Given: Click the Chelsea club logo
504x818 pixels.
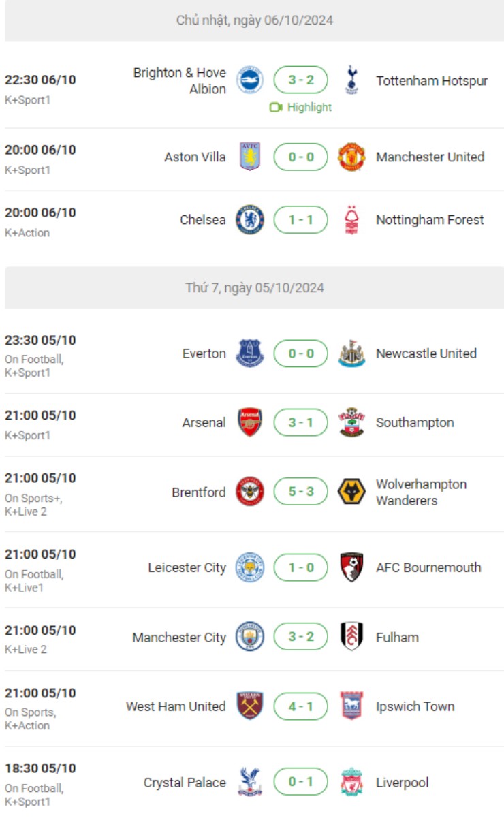Looking at the screenshot, I should click(x=249, y=220).
